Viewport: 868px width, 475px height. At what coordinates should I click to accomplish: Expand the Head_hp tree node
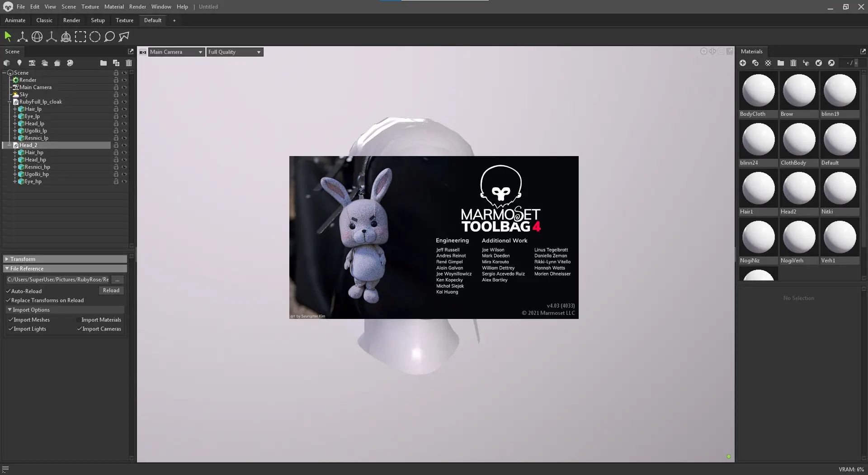(x=15, y=160)
